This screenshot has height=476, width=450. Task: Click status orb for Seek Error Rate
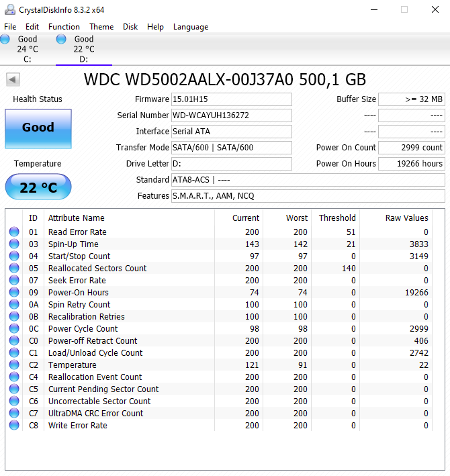[x=14, y=280]
